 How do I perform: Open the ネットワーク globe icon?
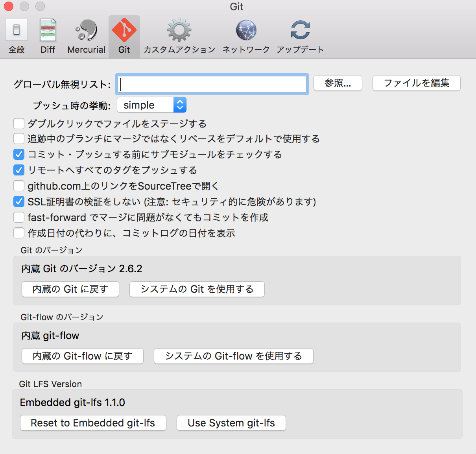point(246,30)
